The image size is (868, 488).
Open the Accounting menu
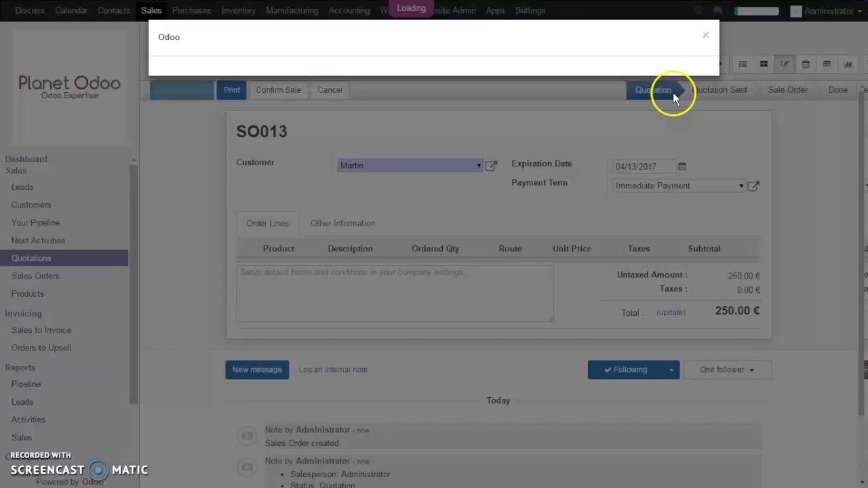[349, 10]
